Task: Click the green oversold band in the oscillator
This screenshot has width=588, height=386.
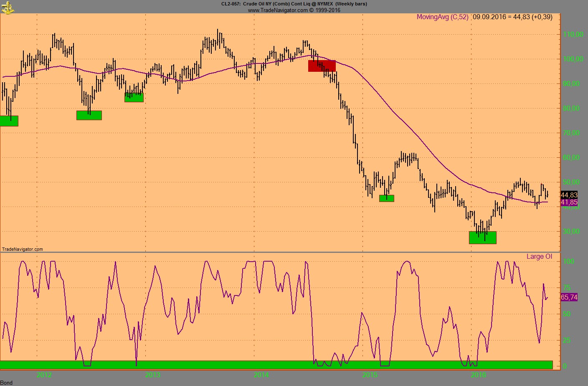Action: click(x=276, y=365)
